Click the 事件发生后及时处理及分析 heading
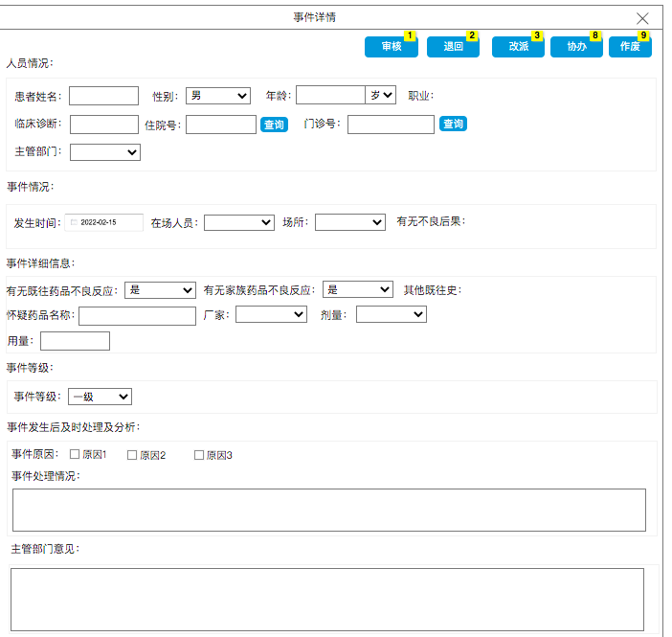The image size is (672, 637). [x=74, y=427]
